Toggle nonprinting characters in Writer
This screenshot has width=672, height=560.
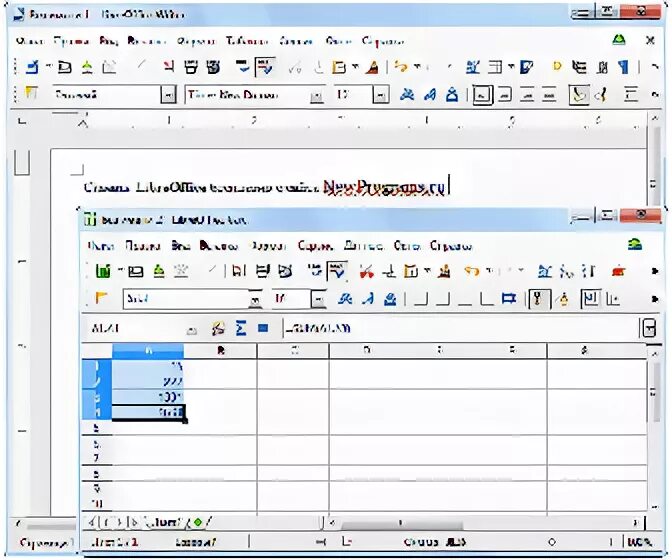coord(624,67)
